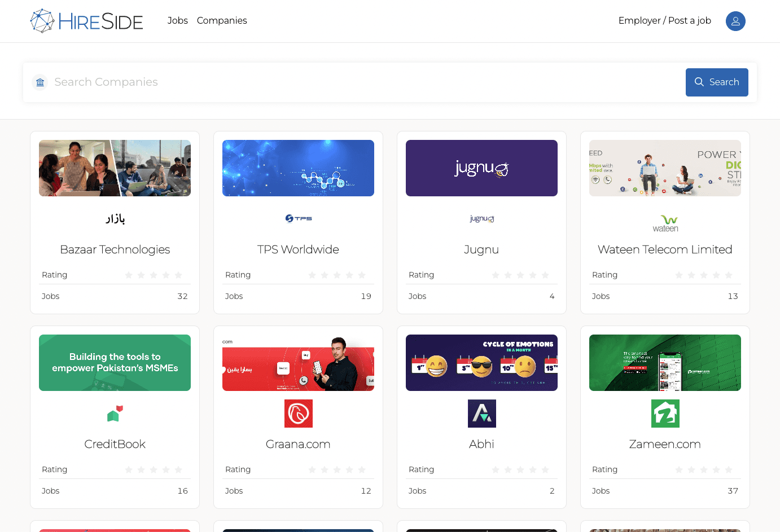
Task: Click the Bazaar Technologies Urdu logo
Action: 115,218
